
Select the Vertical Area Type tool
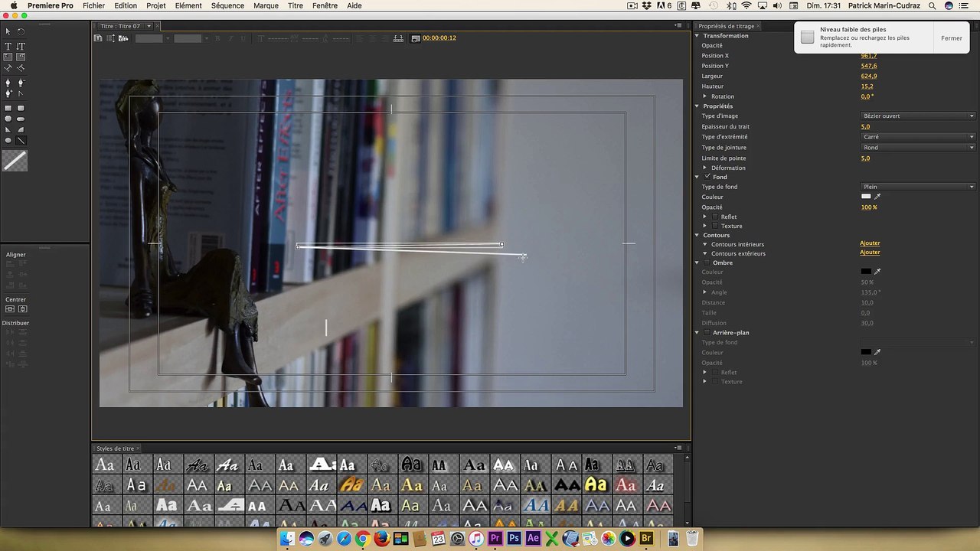[21, 57]
